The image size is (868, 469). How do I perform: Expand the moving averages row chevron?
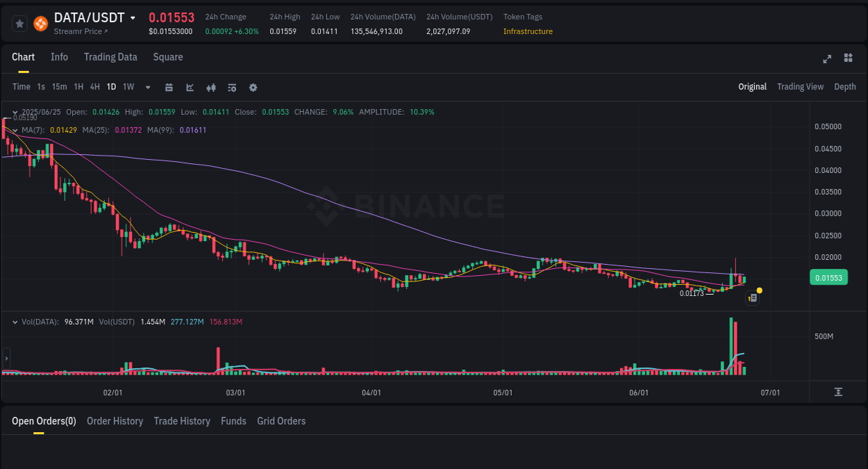coord(14,130)
